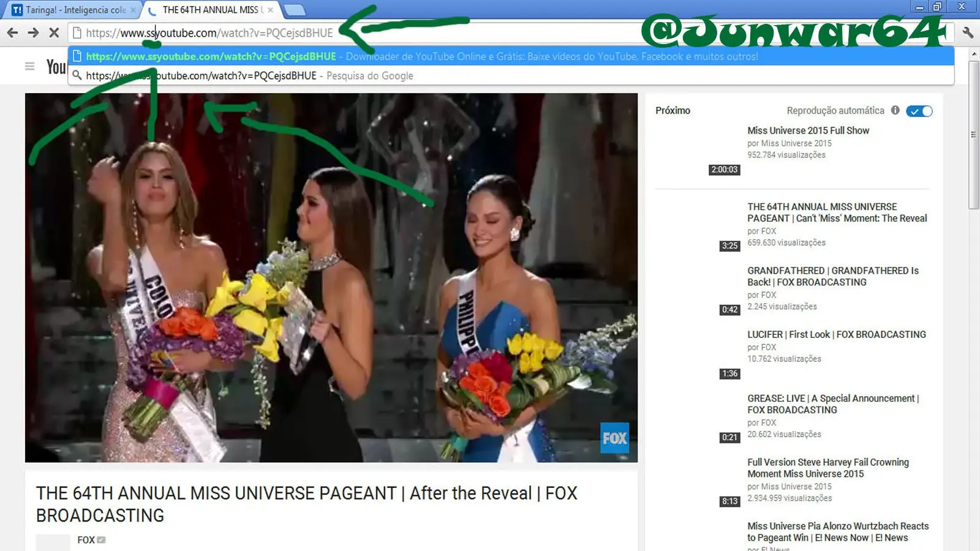Open Can't 'Miss' Moment: The Reveal video
The height and width of the screenshot is (551, 980).
point(837,212)
